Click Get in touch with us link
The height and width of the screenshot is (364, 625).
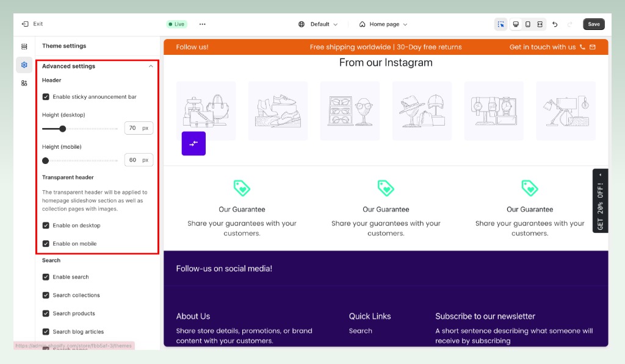[543, 47]
